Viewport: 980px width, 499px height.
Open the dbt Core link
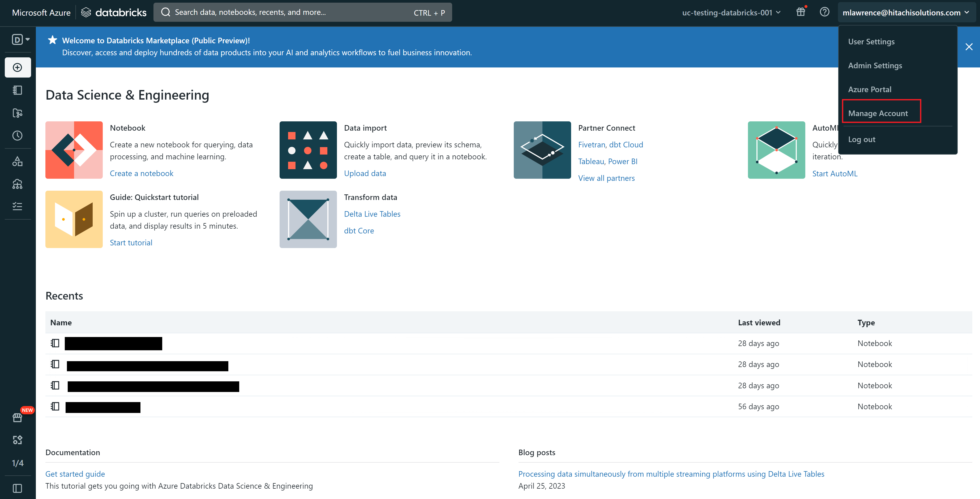(x=359, y=231)
